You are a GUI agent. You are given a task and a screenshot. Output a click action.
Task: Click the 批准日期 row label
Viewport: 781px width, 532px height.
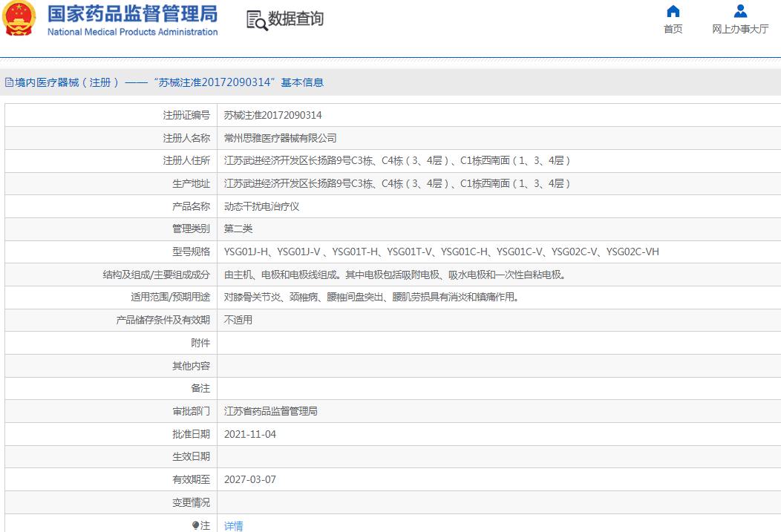pos(192,434)
